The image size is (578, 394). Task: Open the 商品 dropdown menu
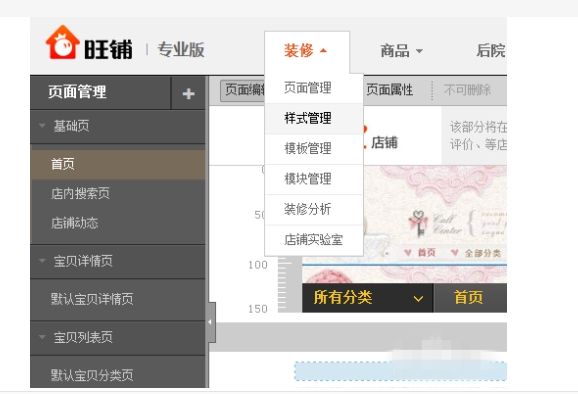click(x=401, y=51)
